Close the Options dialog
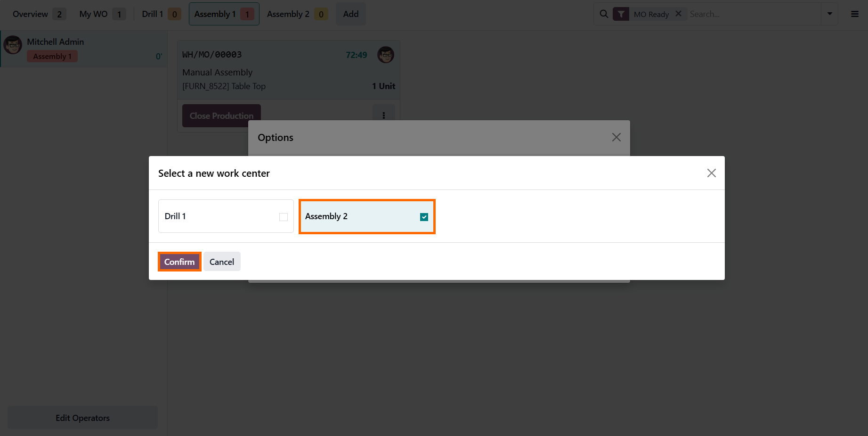 coord(616,137)
